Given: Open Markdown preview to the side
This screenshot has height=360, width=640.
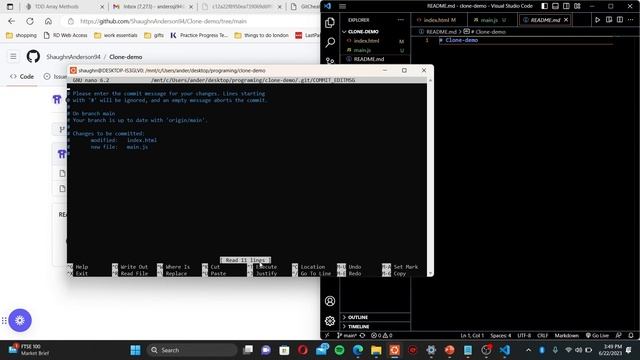Looking at the screenshot, I should pos(609,20).
